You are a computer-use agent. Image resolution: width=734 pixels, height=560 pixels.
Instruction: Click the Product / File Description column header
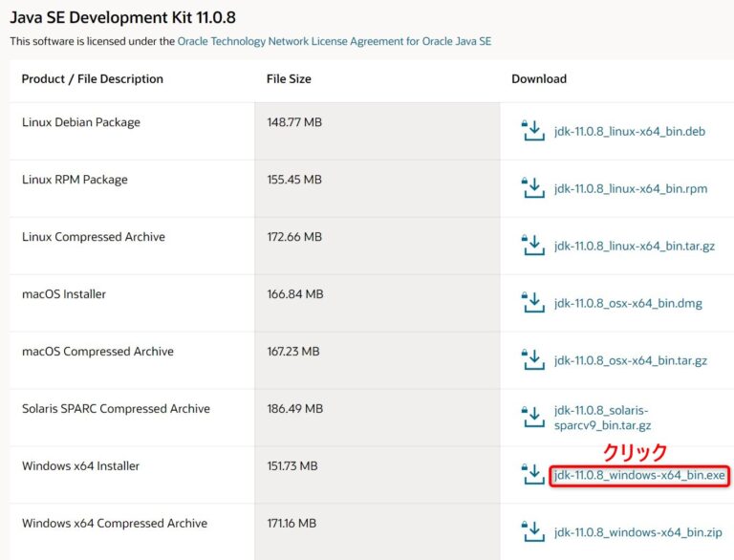[93, 79]
